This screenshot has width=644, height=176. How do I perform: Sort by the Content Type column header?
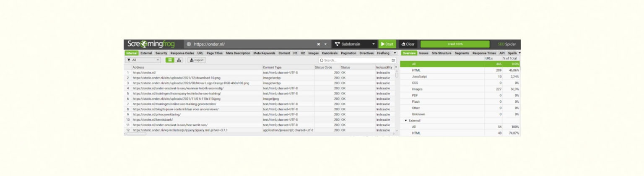click(x=288, y=67)
